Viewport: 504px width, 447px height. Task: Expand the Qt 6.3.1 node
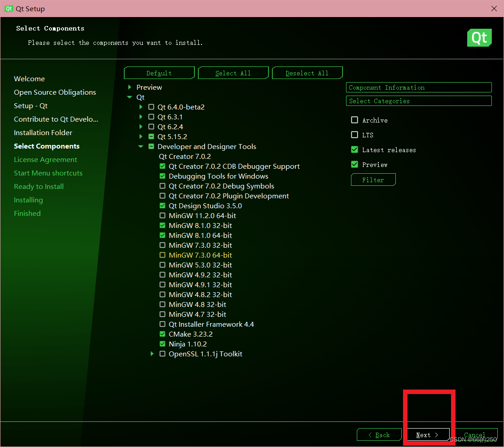pos(141,117)
